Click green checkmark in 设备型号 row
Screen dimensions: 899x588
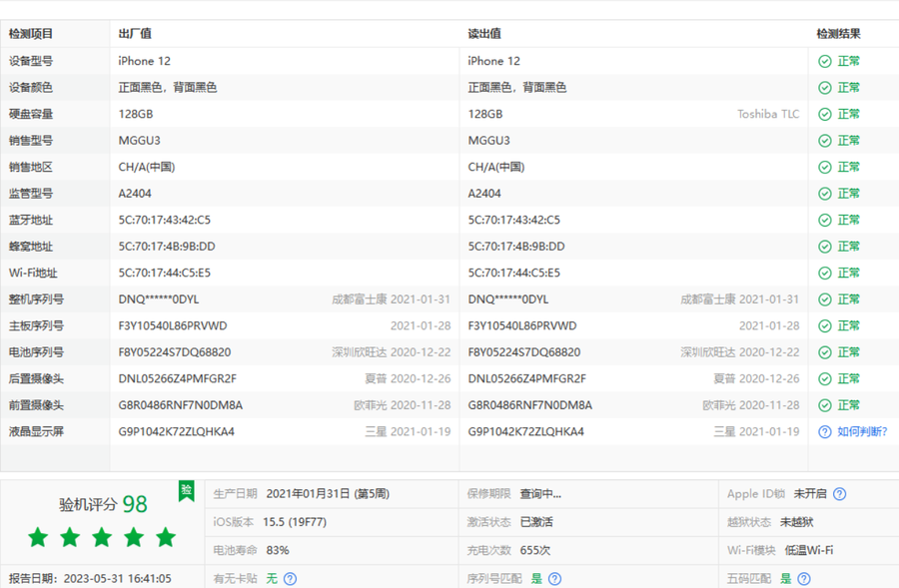tap(824, 61)
